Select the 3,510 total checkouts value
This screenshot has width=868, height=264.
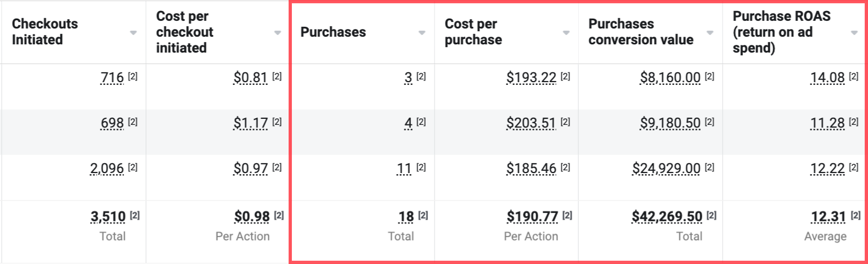coord(108,217)
